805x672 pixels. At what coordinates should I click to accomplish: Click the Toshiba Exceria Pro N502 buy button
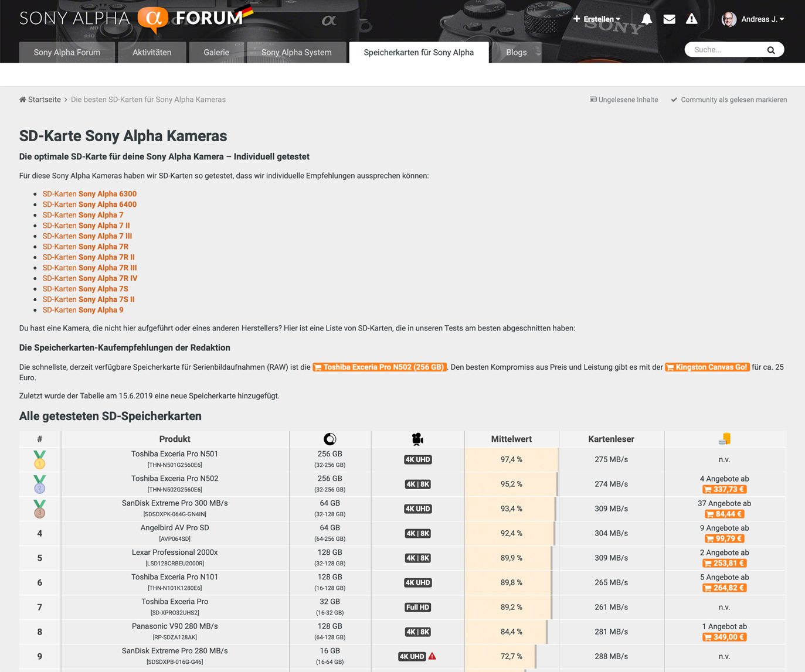pos(379,367)
